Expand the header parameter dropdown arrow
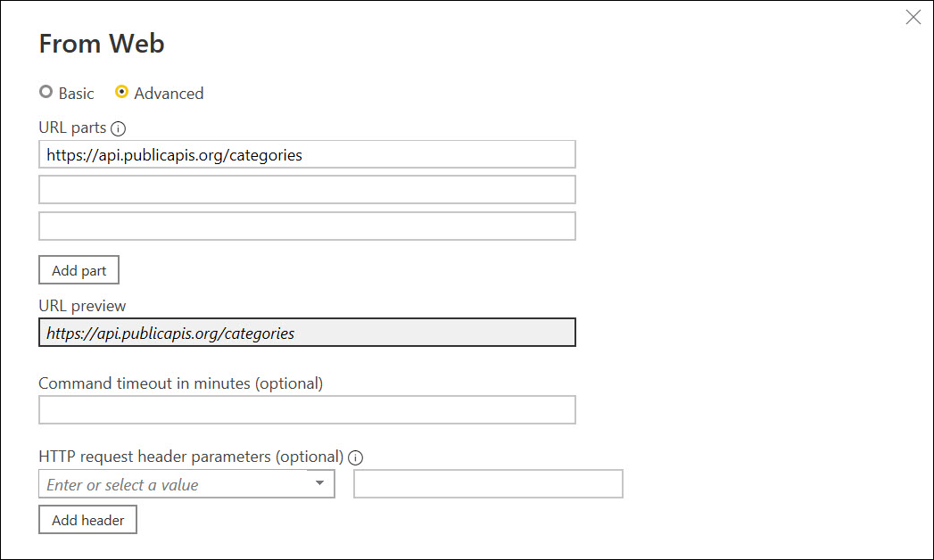The width and height of the screenshot is (934, 560). click(319, 483)
